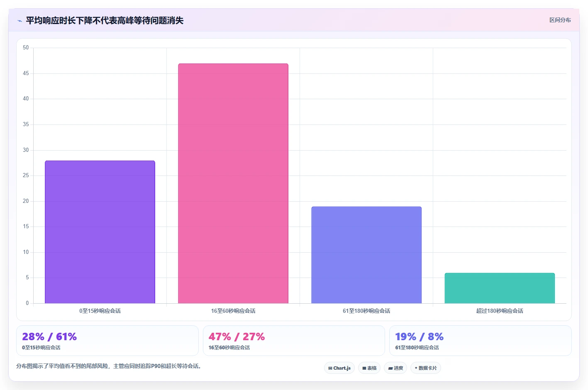Click the lightning icon beside the card title

(x=20, y=21)
